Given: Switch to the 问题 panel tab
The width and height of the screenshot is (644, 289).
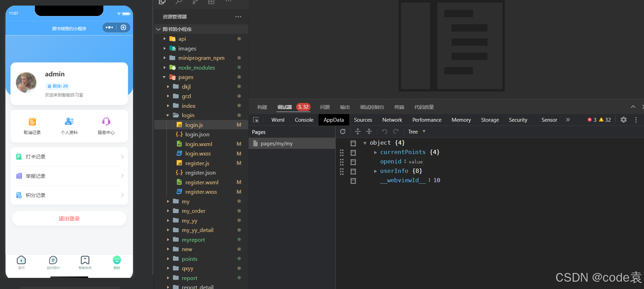Looking at the screenshot, I should coord(325,107).
